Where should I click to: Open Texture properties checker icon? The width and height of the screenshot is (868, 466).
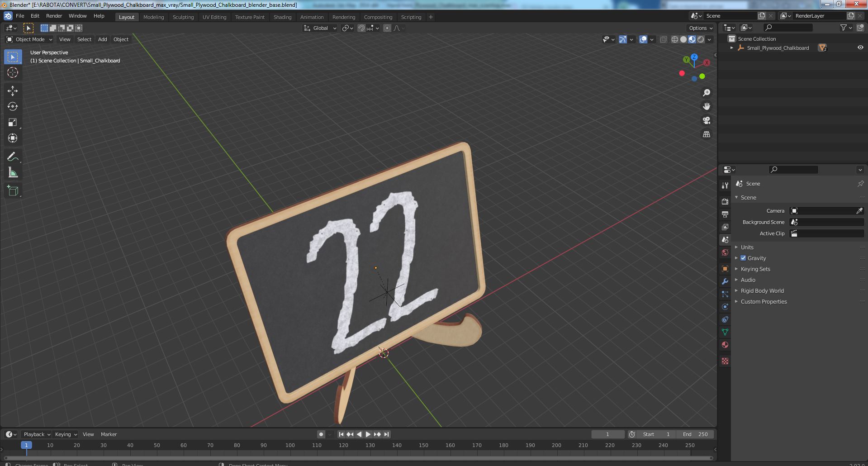[x=725, y=361]
